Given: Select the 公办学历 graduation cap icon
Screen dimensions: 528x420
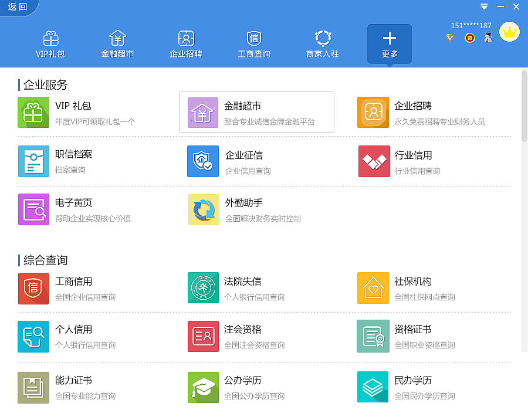Looking at the screenshot, I should coord(203,387).
